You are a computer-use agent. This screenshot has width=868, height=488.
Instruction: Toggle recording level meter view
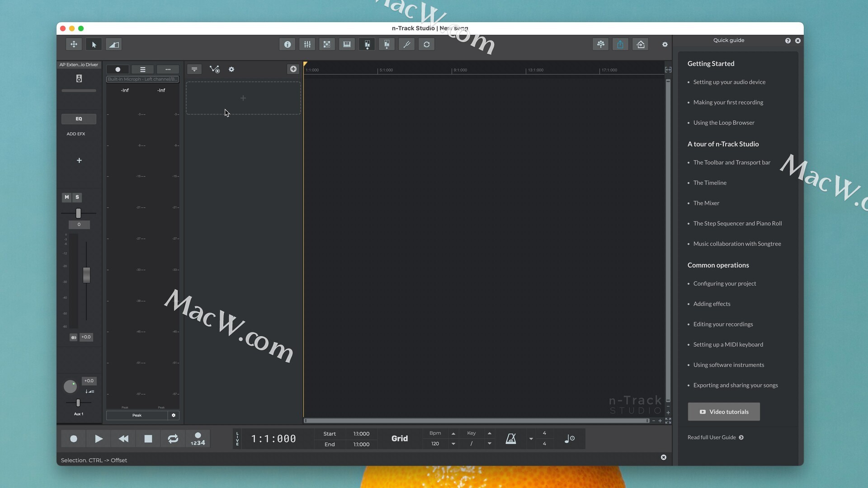pos(367,44)
